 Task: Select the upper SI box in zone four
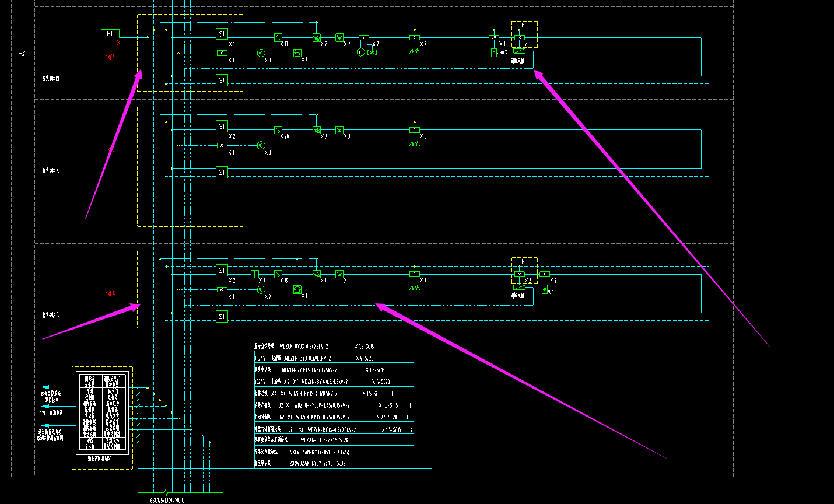(x=222, y=34)
